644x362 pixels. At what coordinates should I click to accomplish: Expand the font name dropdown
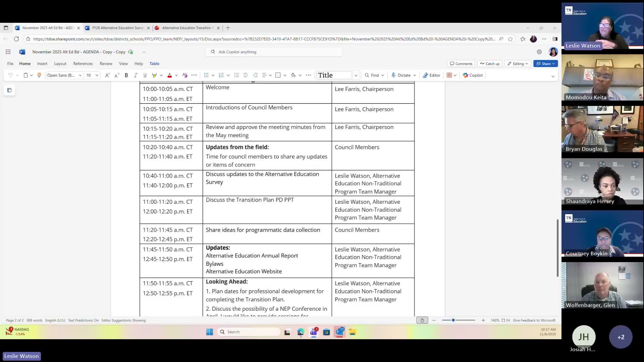pyautogui.click(x=80, y=75)
